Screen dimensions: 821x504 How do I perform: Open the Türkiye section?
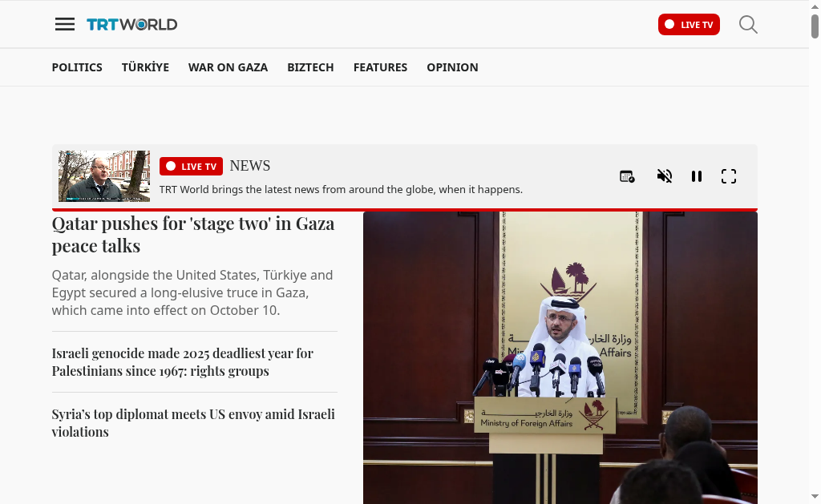[145, 67]
